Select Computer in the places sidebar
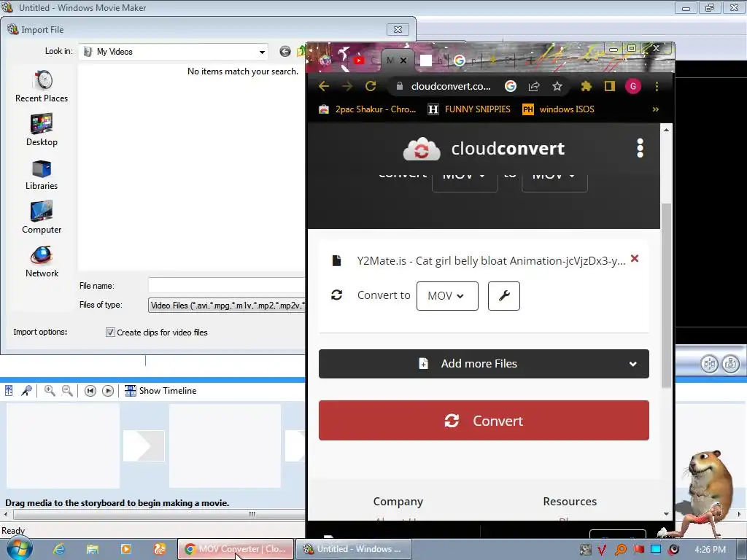The height and width of the screenshot is (560, 747). [x=42, y=217]
